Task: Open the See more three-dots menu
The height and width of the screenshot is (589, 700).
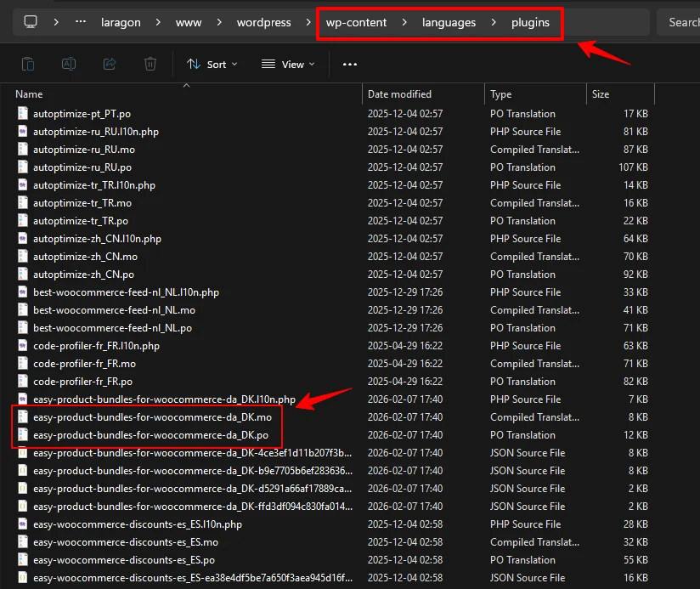Action: click(x=350, y=64)
